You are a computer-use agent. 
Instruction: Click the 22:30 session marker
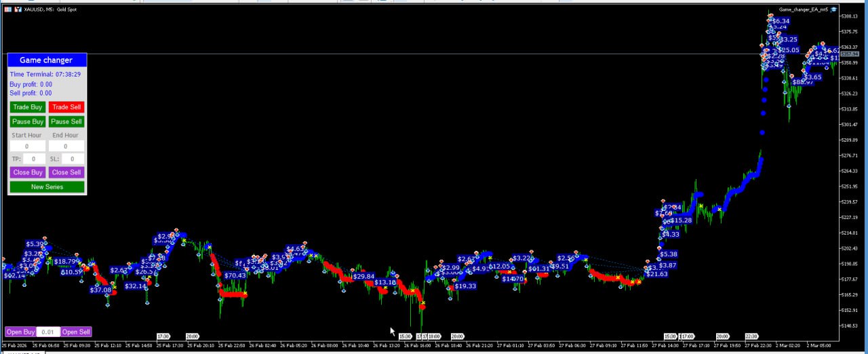pos(751,336)
